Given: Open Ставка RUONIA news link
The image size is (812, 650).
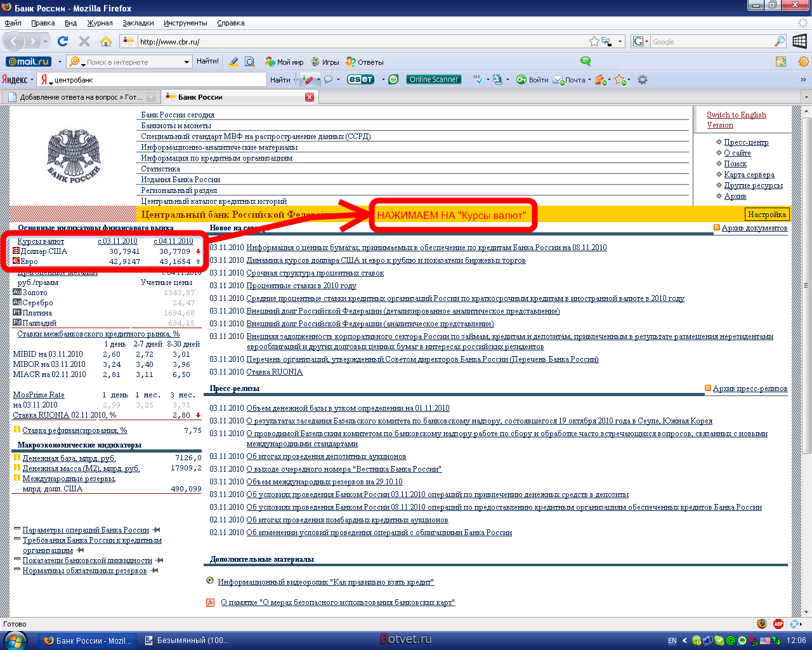Looking at the screenshot, I should (274, 372).
